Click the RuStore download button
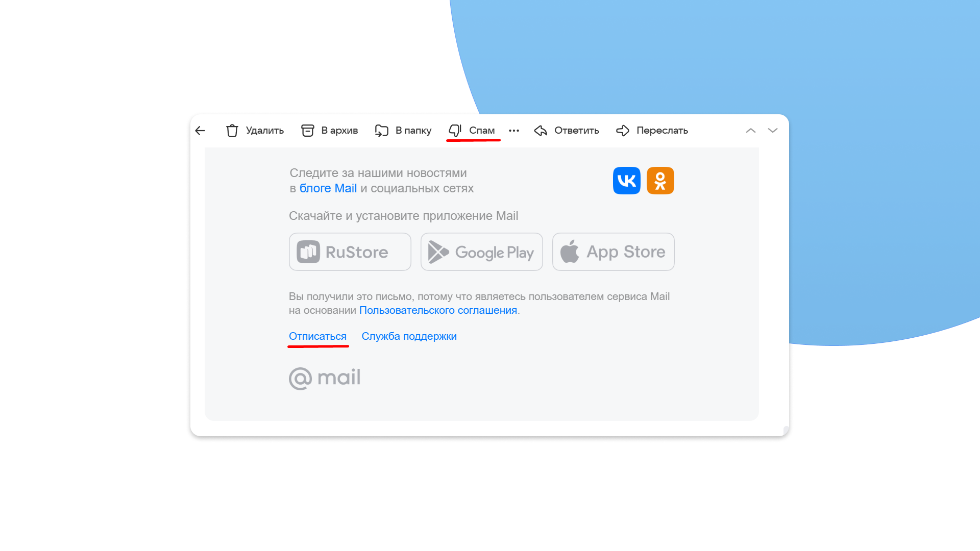This screenshot has height=551, width=980. point(349,252)
